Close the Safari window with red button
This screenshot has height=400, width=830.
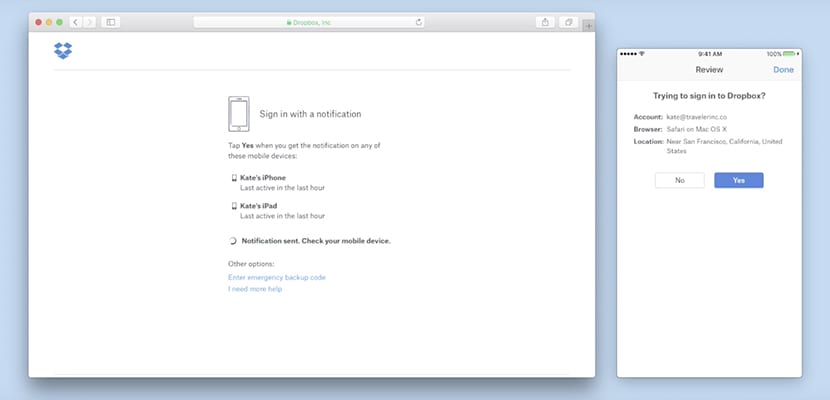pos(39,22)
